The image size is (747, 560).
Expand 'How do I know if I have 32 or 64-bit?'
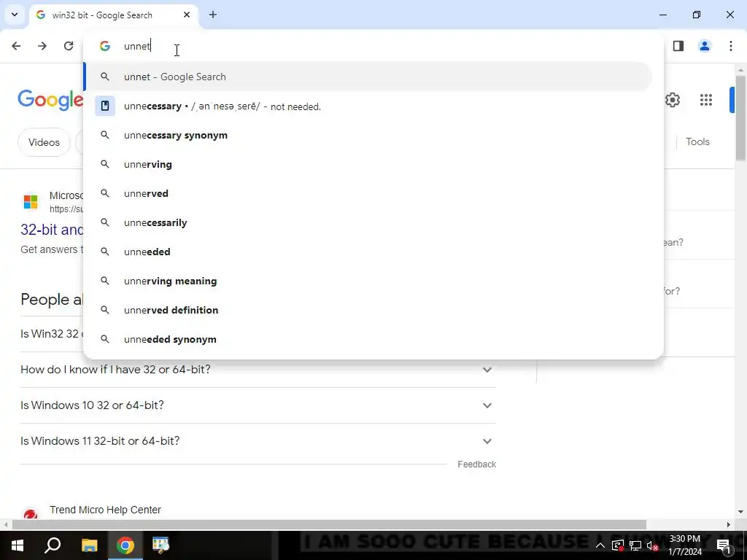point(258,370)
